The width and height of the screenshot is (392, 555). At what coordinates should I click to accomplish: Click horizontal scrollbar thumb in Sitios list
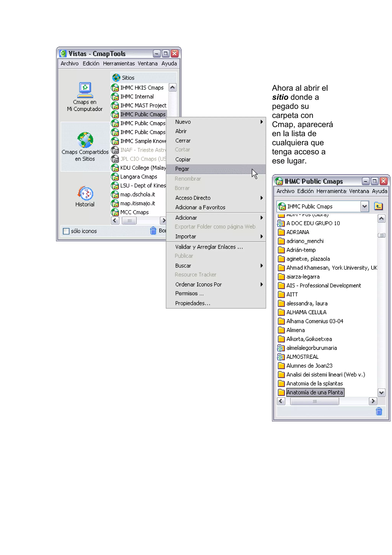coord(129,220)
